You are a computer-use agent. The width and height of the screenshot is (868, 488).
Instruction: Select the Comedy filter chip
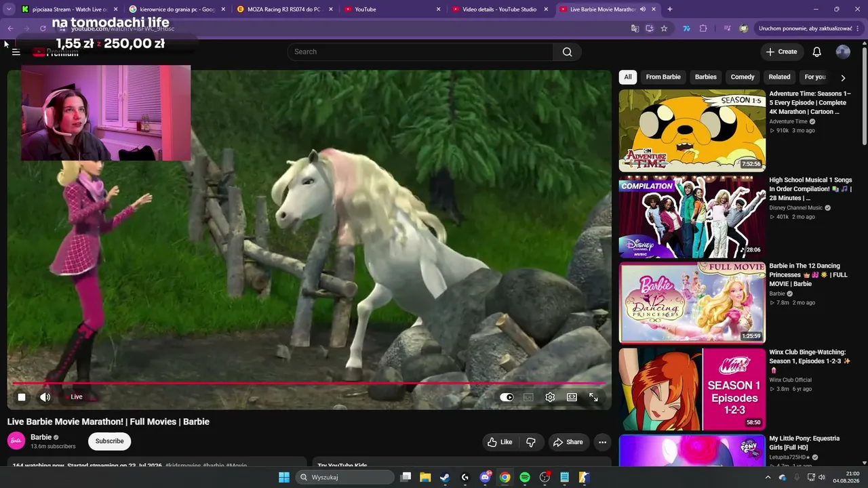(x=743, y=77)
